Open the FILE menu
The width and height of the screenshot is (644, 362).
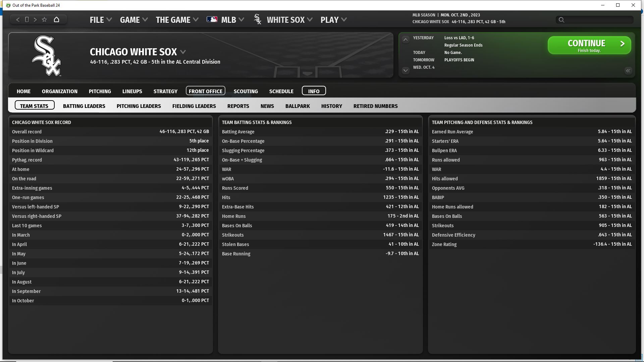100,20
